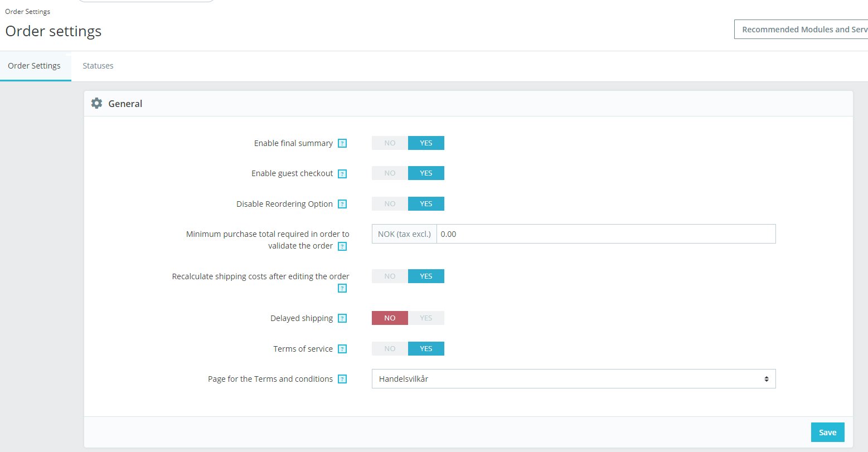
Task: Click the General section gear icon
Action: point(96,103)
